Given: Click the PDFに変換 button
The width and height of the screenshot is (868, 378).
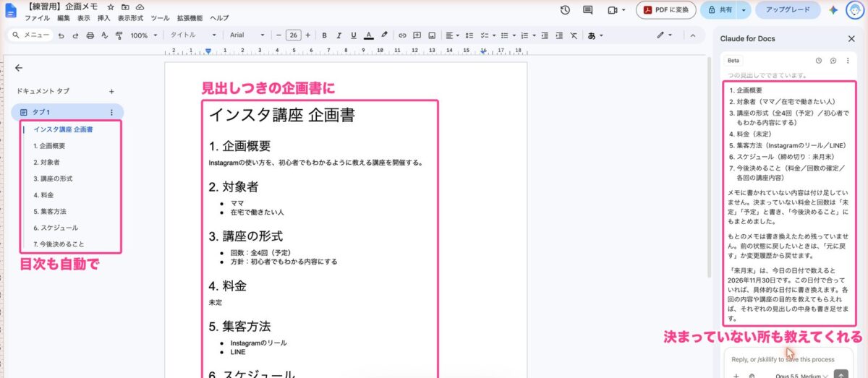Looking at the screenshot, I should [x=666, y=10].
